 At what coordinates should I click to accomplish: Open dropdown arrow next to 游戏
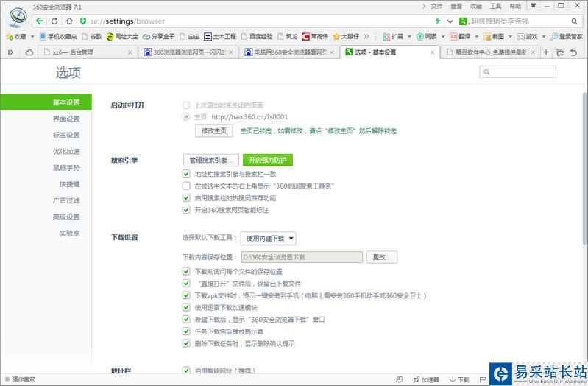tap(544, 36)
